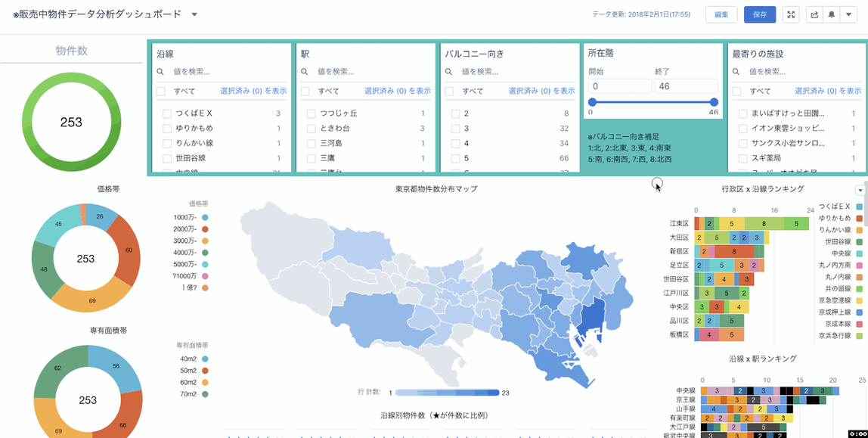Click the 京急空港線 legend swatch
The height and width of the screenshot is (438, 868).
tap(860, 300)
